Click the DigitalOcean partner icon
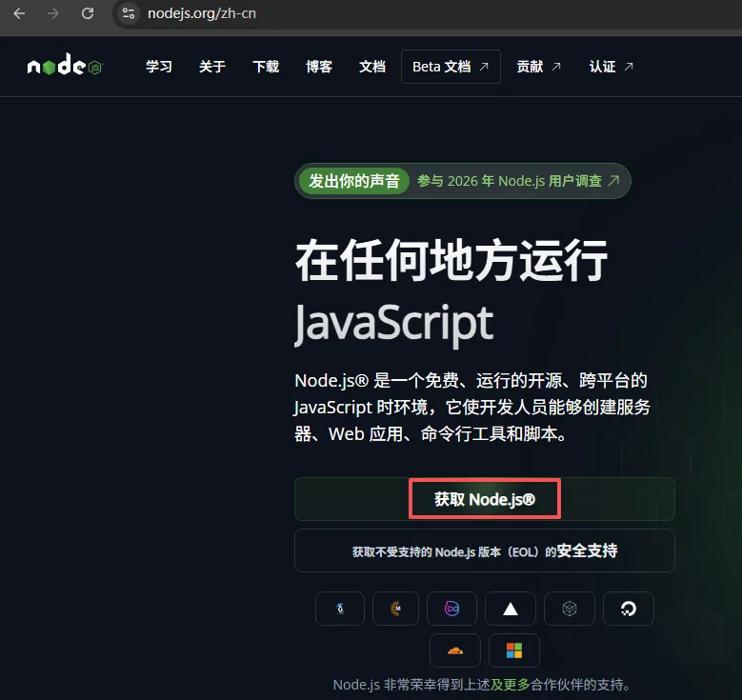The image size is (742, 700). coord(629,609)
